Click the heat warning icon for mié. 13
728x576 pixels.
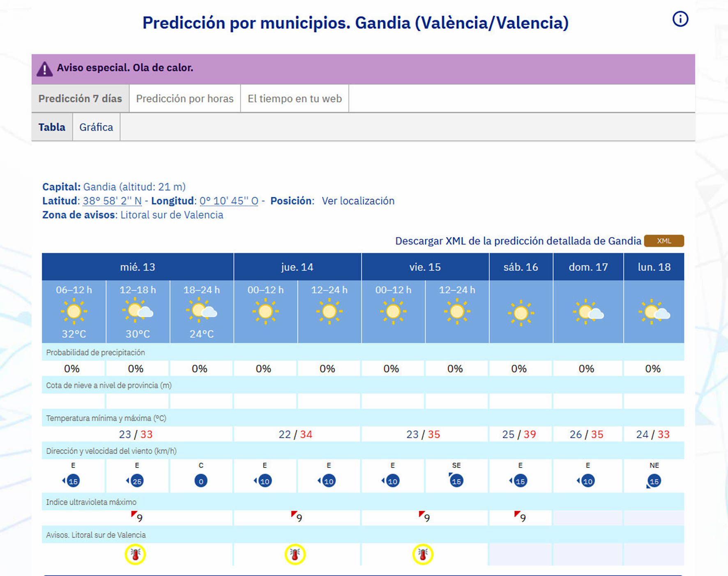[136, 554]
